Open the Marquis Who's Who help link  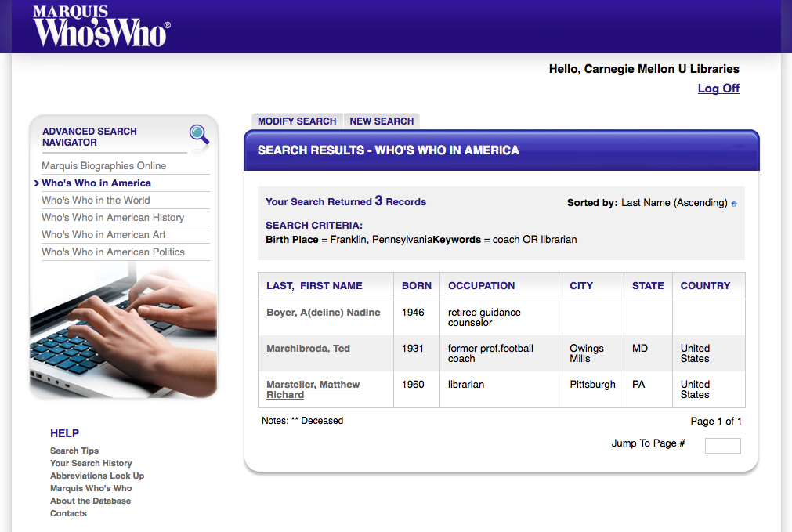tap(91, 489)
